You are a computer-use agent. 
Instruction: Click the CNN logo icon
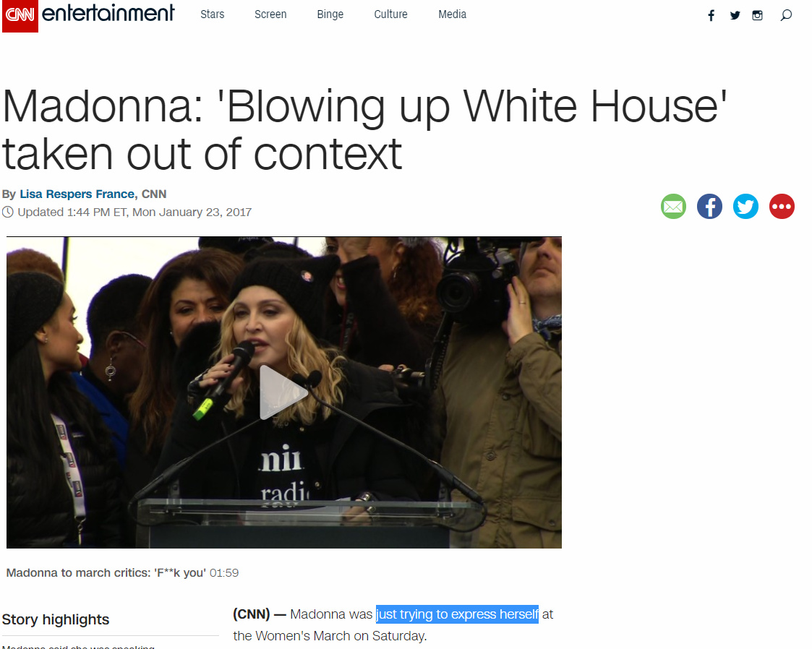(20, 15)
